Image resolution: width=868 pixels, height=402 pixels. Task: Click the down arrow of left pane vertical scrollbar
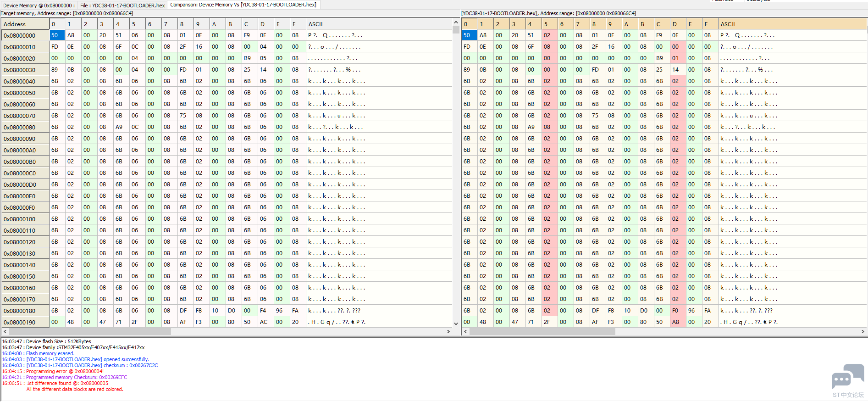(x=456, y=324)
